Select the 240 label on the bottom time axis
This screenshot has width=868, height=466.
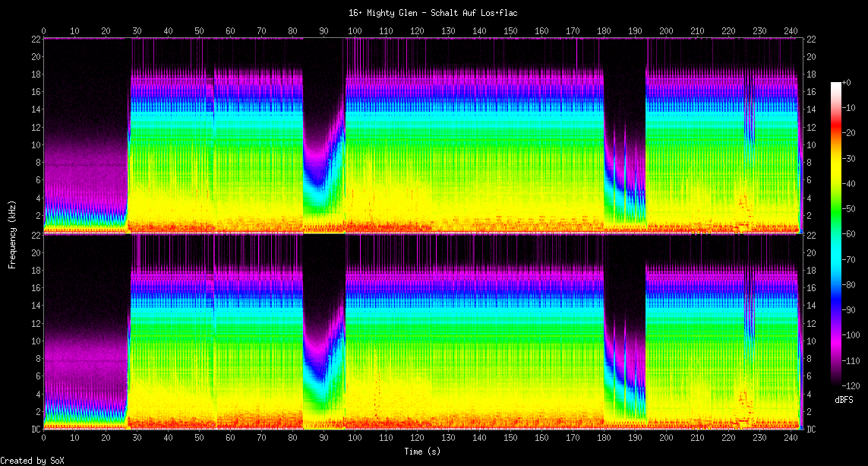tap(791, 439)
